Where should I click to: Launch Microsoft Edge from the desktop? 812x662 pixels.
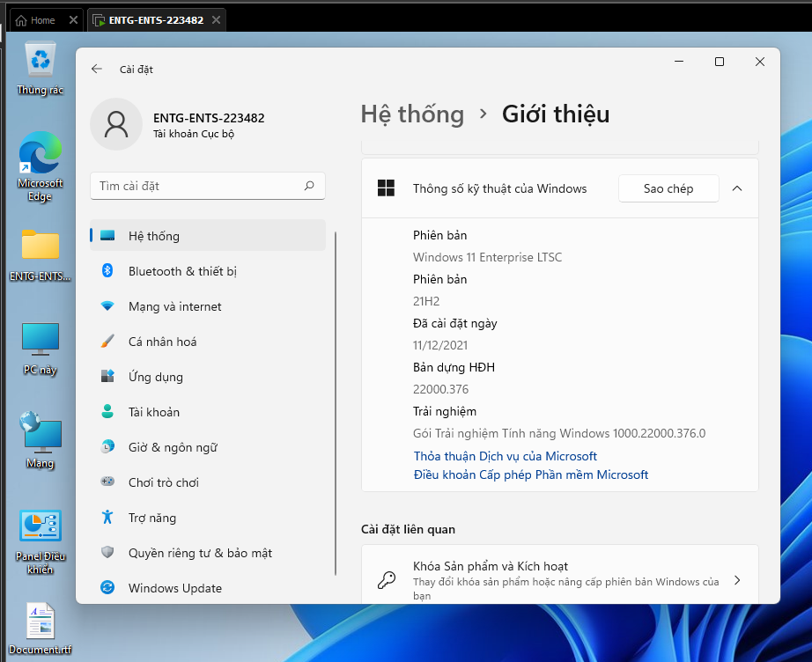click(40, 166)
